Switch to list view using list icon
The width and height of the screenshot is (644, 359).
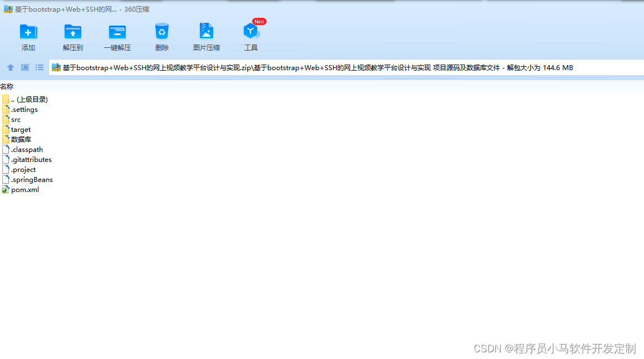[x=38, y=67]
